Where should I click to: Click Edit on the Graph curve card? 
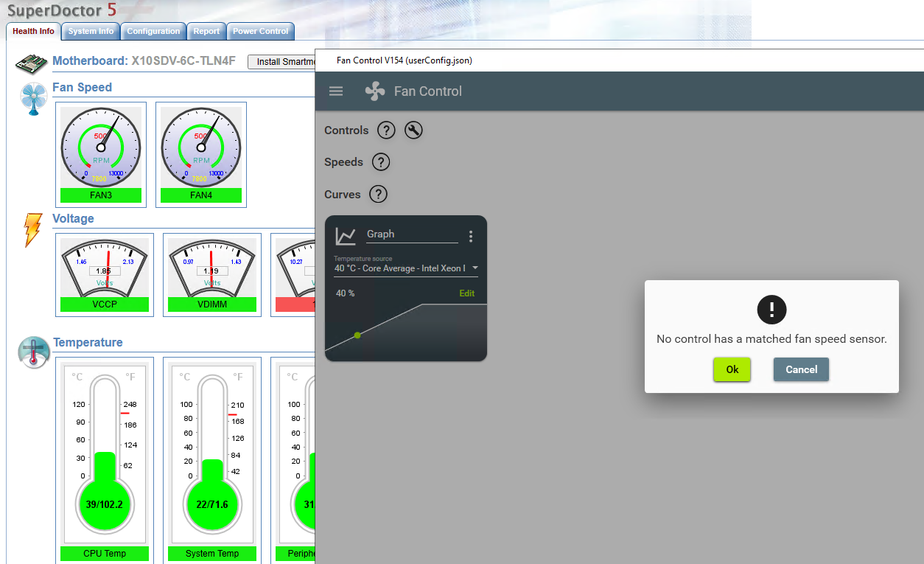466,293
